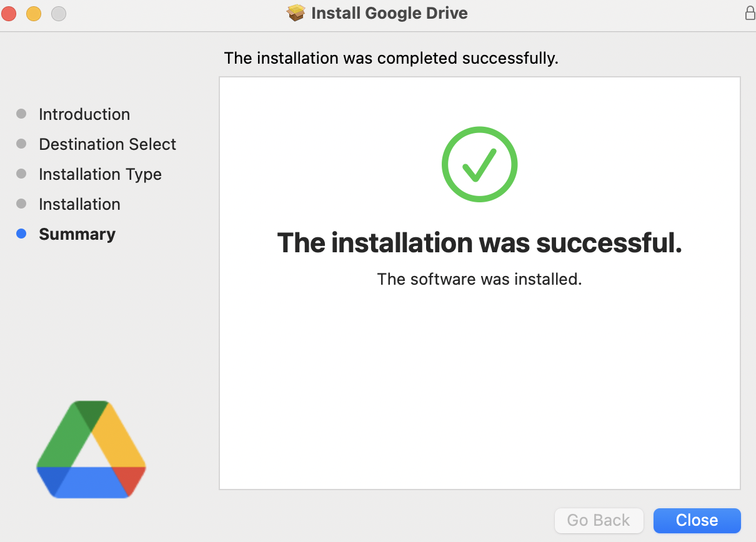The height and width of the screenshot is (542, 756).
Task: Click the blue bullet beside Summary
Action: 21,234
